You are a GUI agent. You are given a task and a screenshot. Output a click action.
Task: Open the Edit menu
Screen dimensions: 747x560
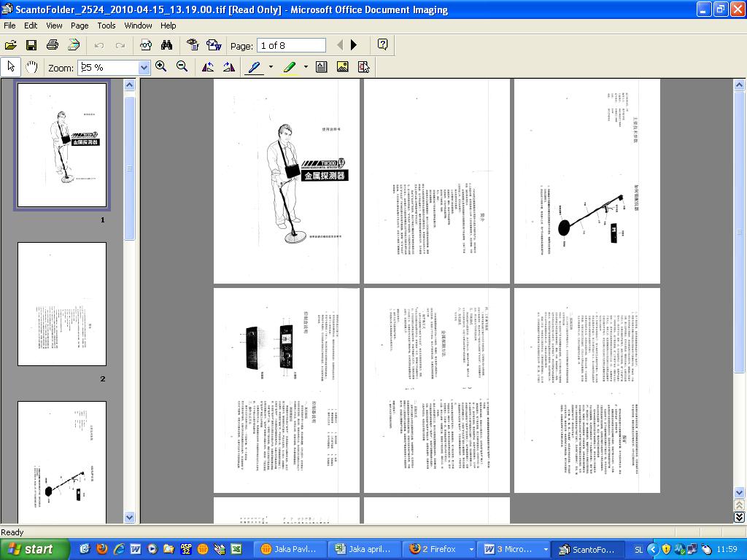pos(31,26)
